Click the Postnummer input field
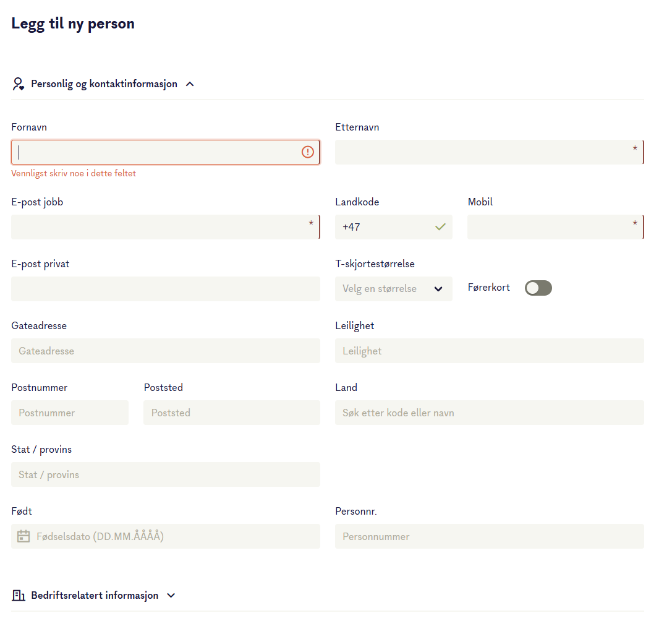Image resolution: width=672 pixels, height=626 pixels. pos(70,413)
